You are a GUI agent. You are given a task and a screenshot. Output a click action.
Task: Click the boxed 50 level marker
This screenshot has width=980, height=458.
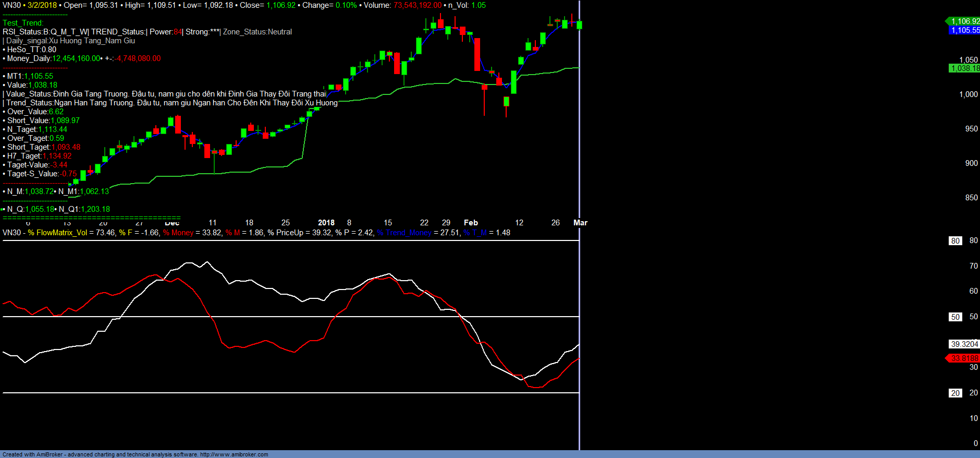(955, 317)
